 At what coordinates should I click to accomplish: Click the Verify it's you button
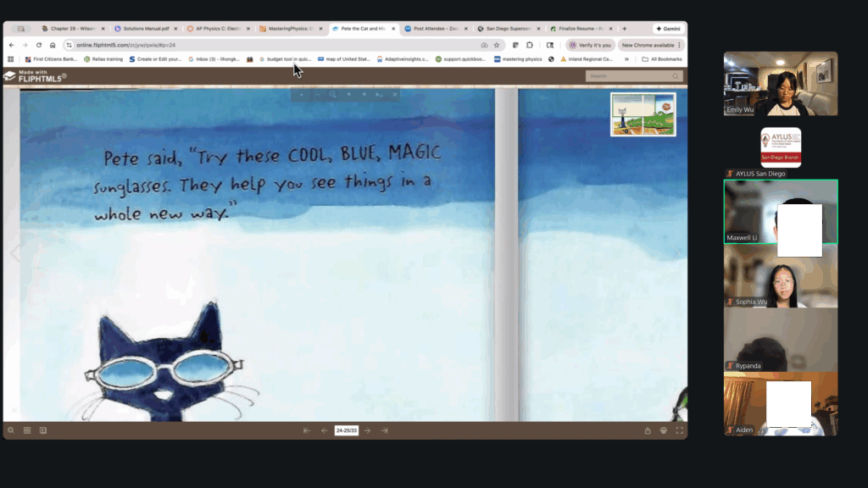[590, 45]
